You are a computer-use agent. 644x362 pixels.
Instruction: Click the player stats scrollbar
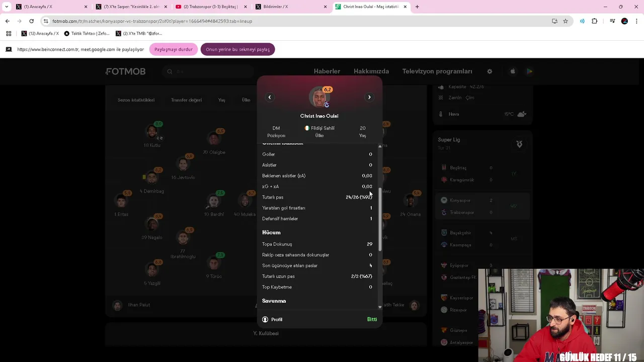coord(380,220)
